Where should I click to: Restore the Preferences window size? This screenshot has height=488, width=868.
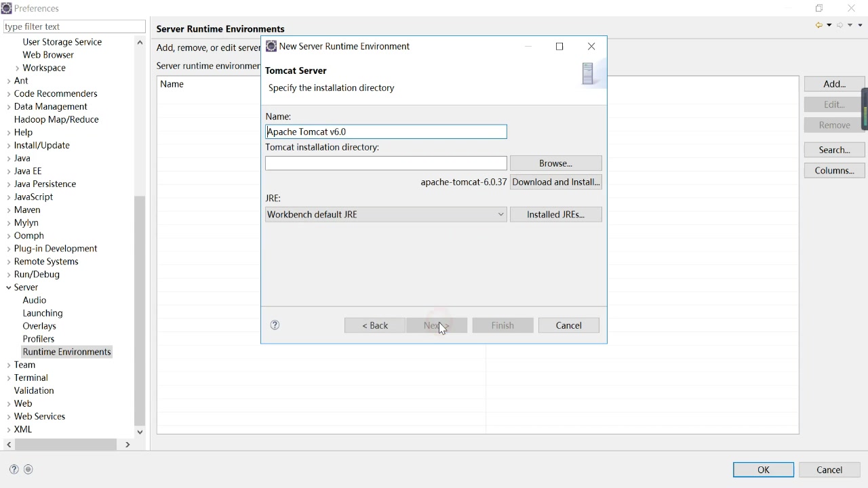coord(819,8)
